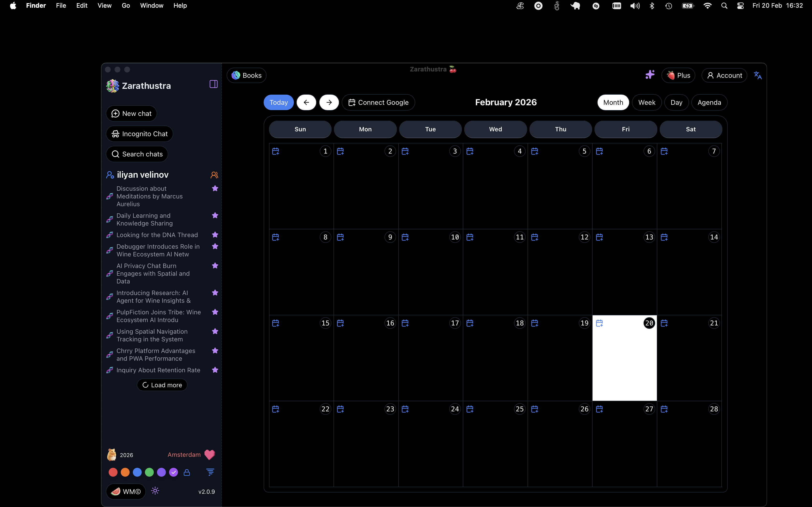Go to previous month with left arrow
The height and width of the screenshot is (507, 812).
click(306, 103)
